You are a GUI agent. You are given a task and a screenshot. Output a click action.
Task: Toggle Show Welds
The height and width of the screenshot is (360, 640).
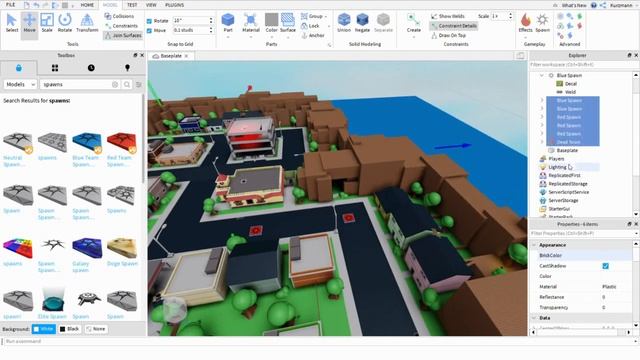click(x=448, y=16)
